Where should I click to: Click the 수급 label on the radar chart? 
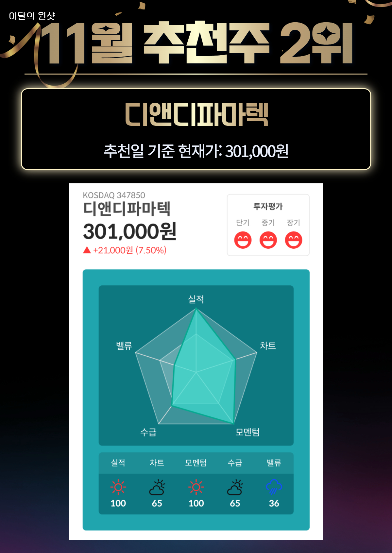tap(148, 432)
